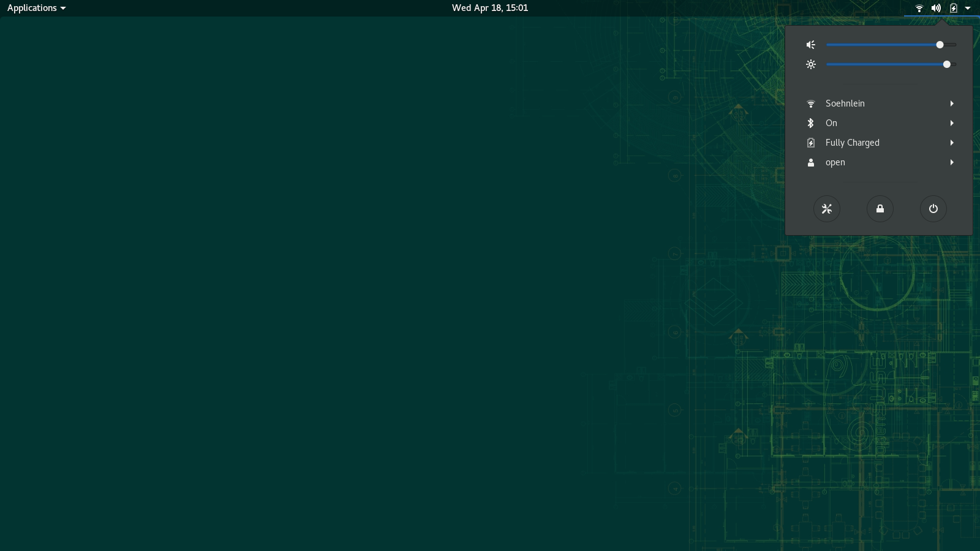Expand the Soehnlein Wi-Fi submenu arrow
The image size is (980, 551).
click(x=952, y=103)
